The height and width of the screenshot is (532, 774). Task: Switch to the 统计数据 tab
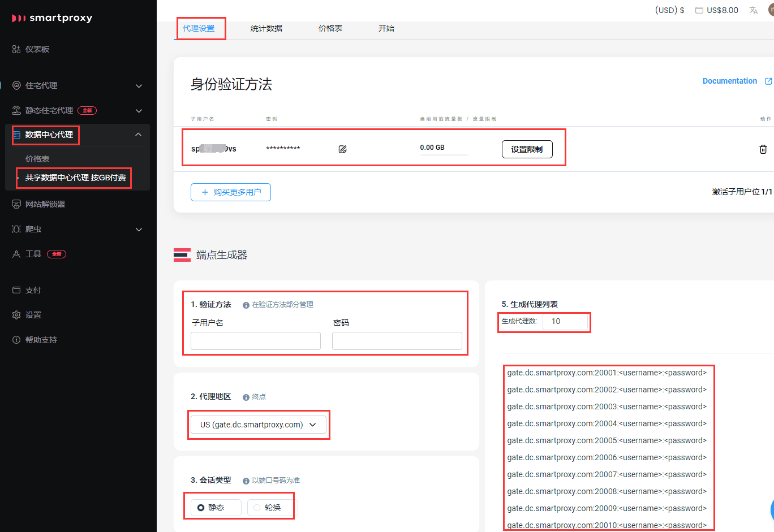point(266,28)
